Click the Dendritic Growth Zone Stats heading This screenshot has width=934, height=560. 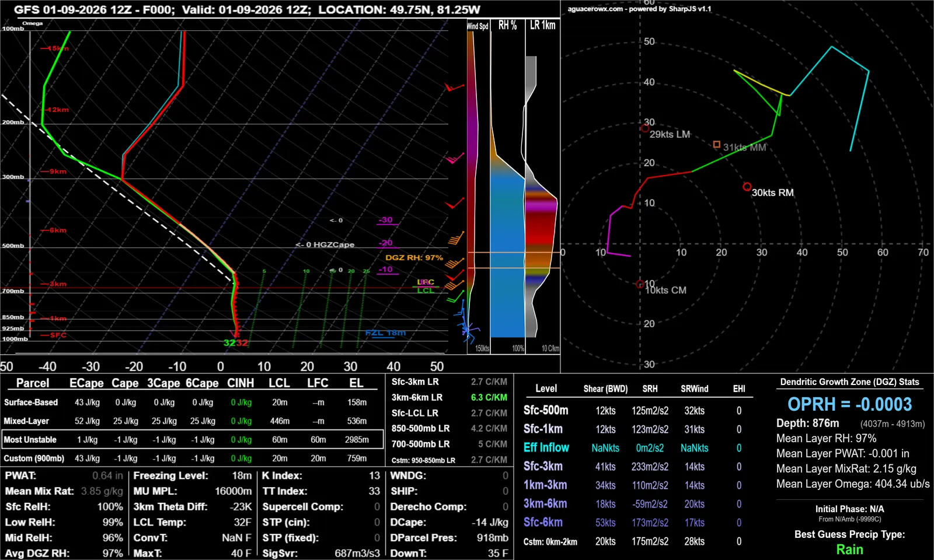tap(849, 382)
